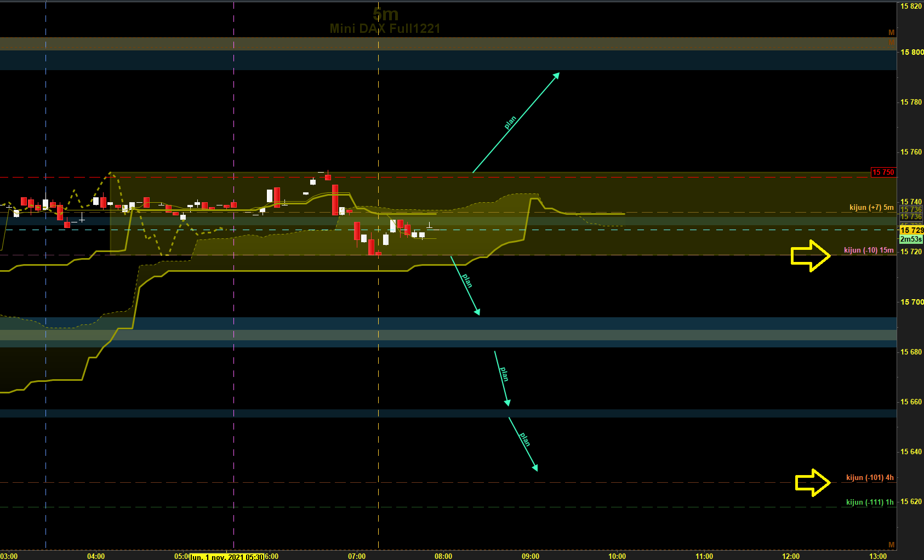
Task: Click the 15 740 price axis label
Action: (x=911, y=202)
